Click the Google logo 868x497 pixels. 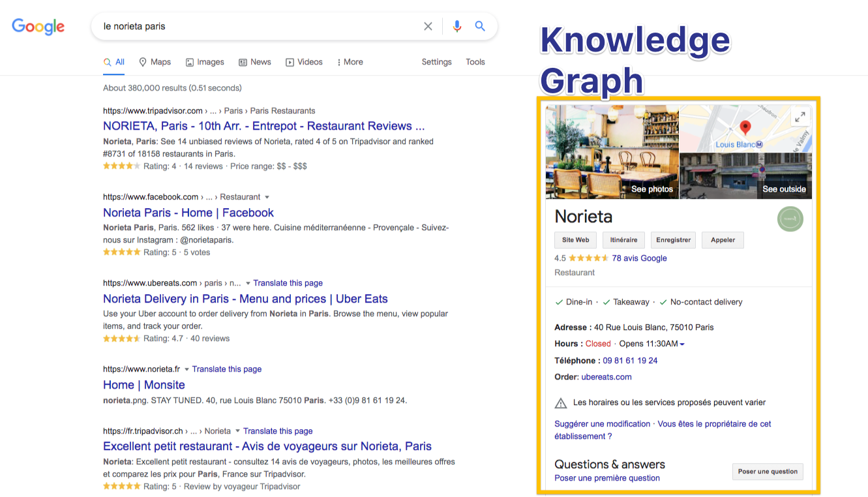(38, 27)
